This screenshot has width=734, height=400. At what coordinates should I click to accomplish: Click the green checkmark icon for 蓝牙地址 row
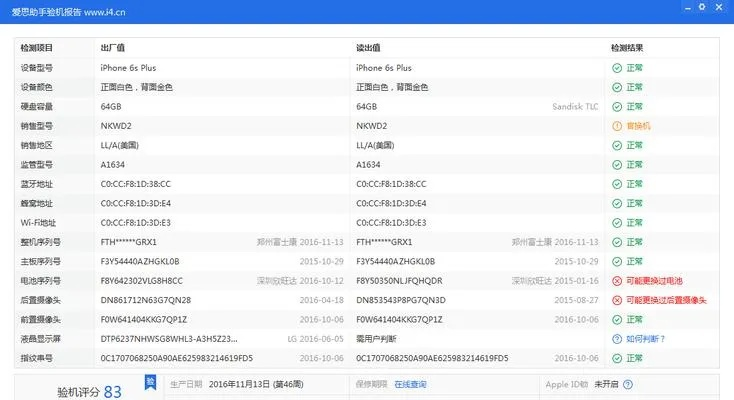click(617, 184)
